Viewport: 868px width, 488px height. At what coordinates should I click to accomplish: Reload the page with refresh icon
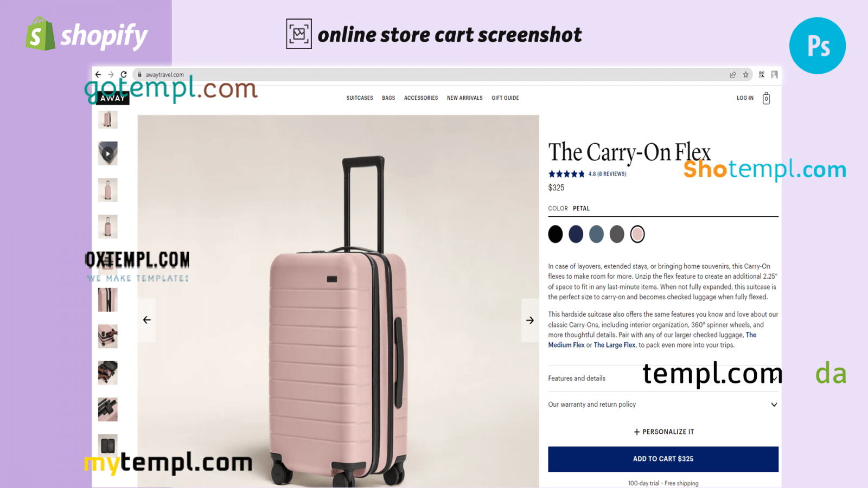[124, 74]
